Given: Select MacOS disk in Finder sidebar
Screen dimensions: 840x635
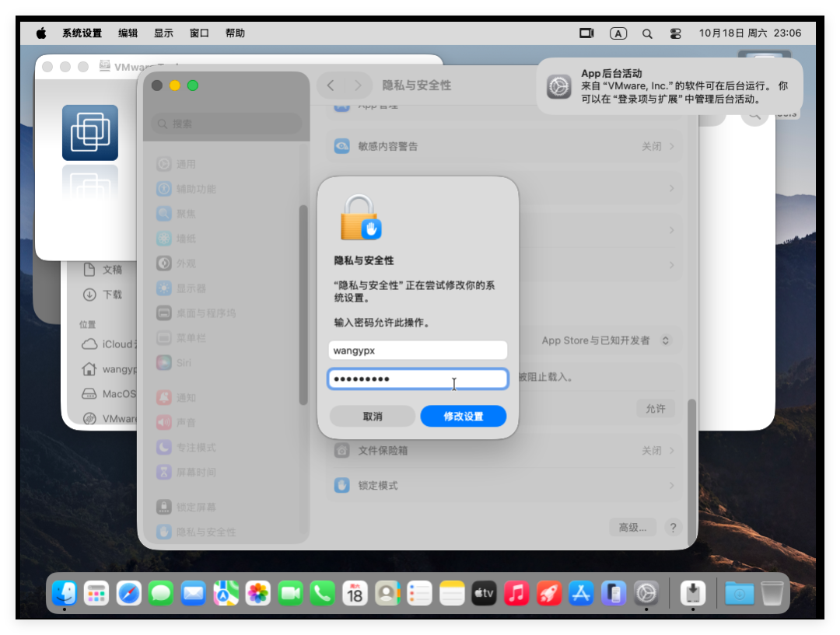Looking at the screenshot, I should coord(110,393).
